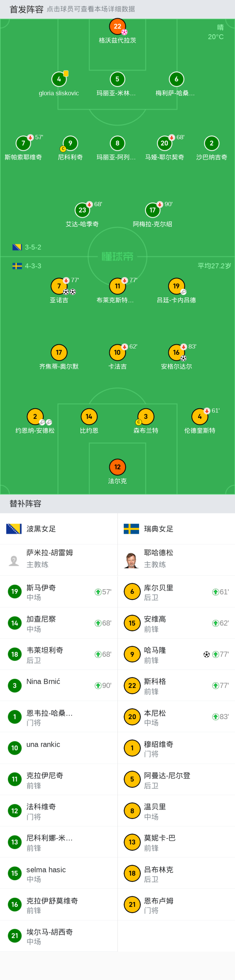
Task: Select substitute Nina Brnić
Action: [x=59, y=685]
